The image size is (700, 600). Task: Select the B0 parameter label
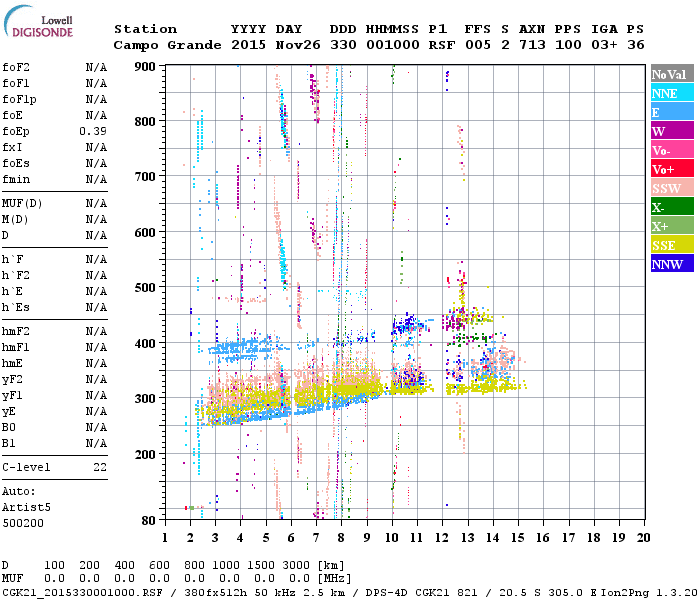coord(9,427)
